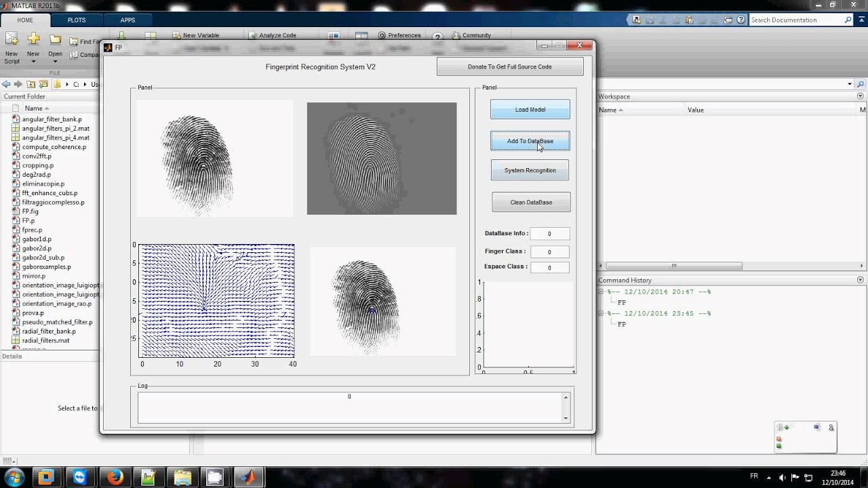Click the Finger Class field
This screenshot has height=488, width=868.
point(549,252)
